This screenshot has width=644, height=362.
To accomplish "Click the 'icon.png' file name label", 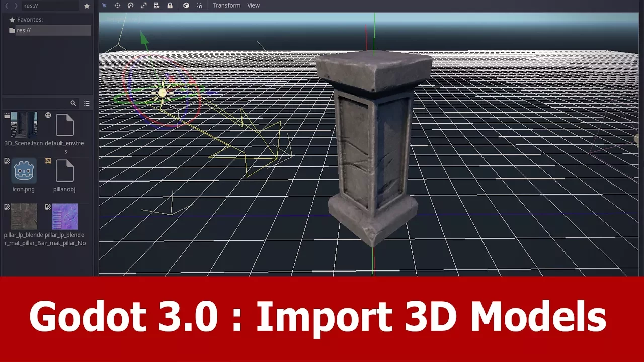I will point(24,189).
